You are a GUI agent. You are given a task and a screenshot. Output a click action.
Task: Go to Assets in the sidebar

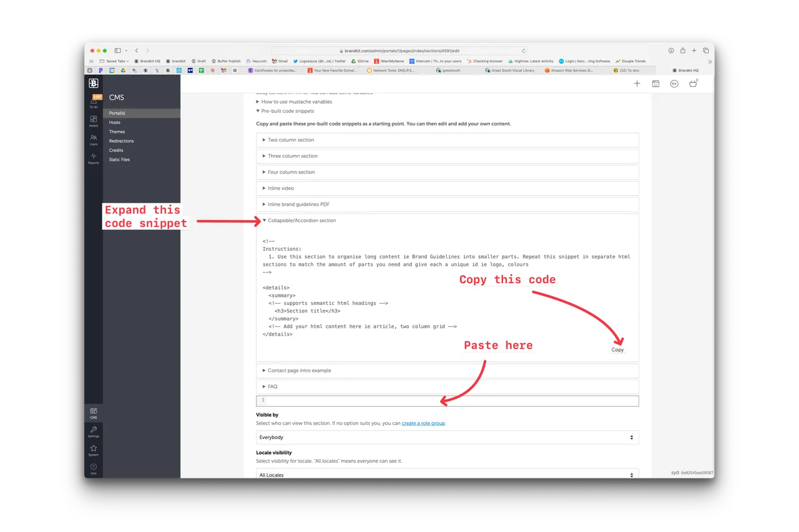[94, 120]
